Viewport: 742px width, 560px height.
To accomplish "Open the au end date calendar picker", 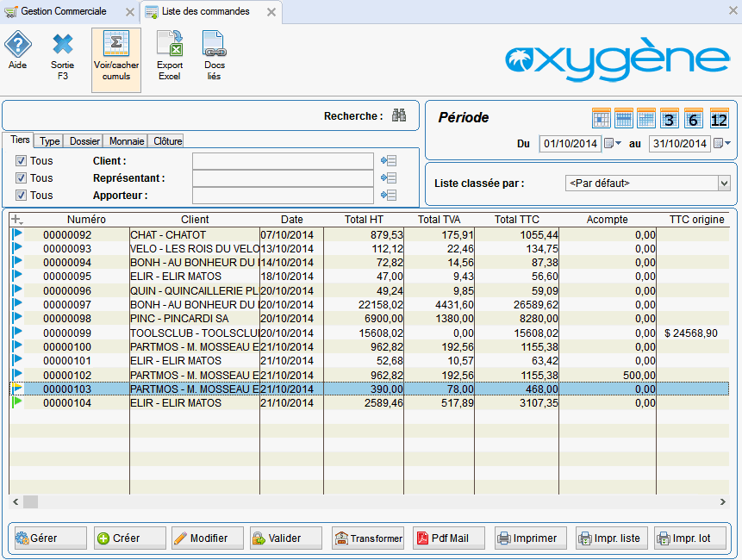I will [722, 143].
